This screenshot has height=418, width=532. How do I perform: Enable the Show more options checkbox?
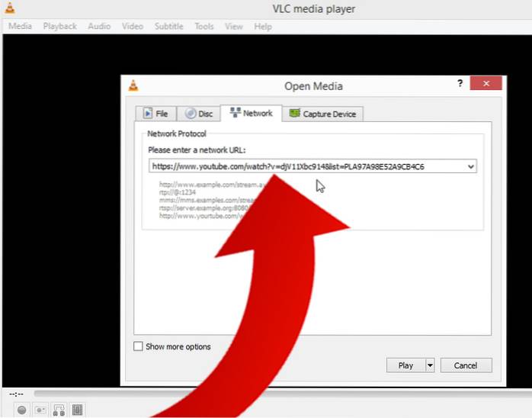[138, 346]
